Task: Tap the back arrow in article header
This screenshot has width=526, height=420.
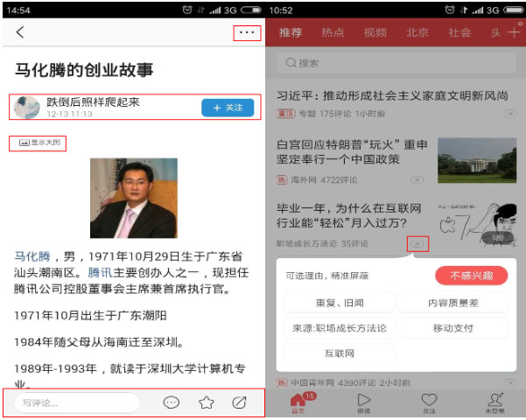Action: point(19,33)
